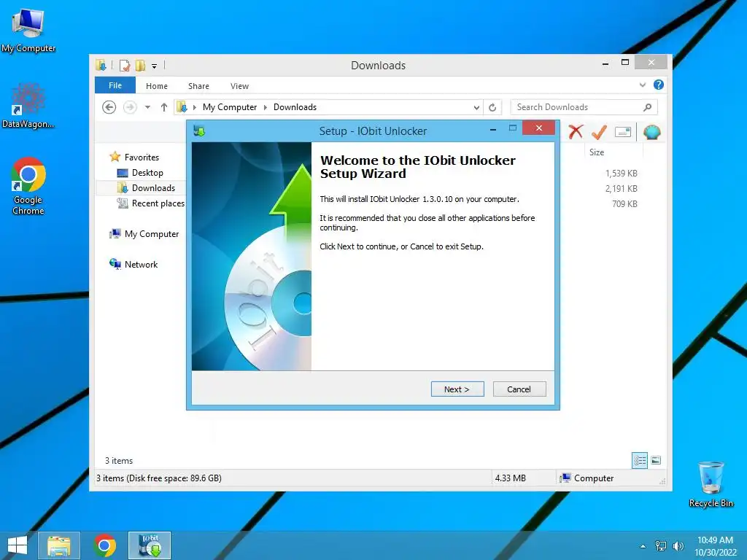Open Quick Access Toolbar customize dropdown
This screenshot has height=560, width=747.
[x=155, y=66]
